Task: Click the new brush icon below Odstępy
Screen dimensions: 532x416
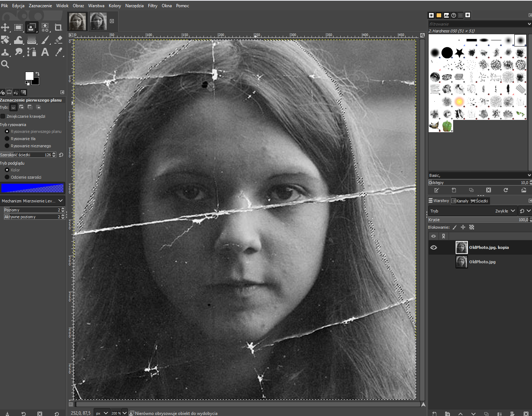Action: pos(454,190)
